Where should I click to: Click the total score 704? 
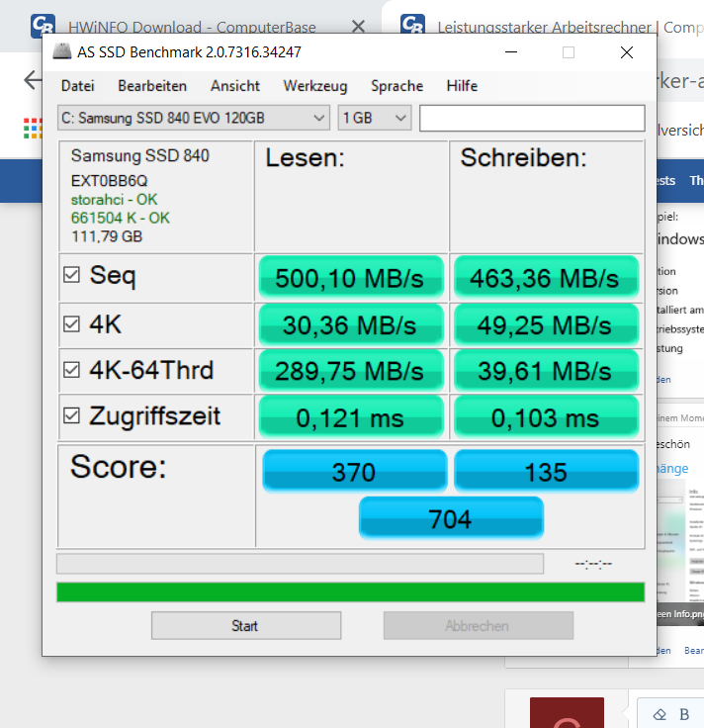(451, 518)
